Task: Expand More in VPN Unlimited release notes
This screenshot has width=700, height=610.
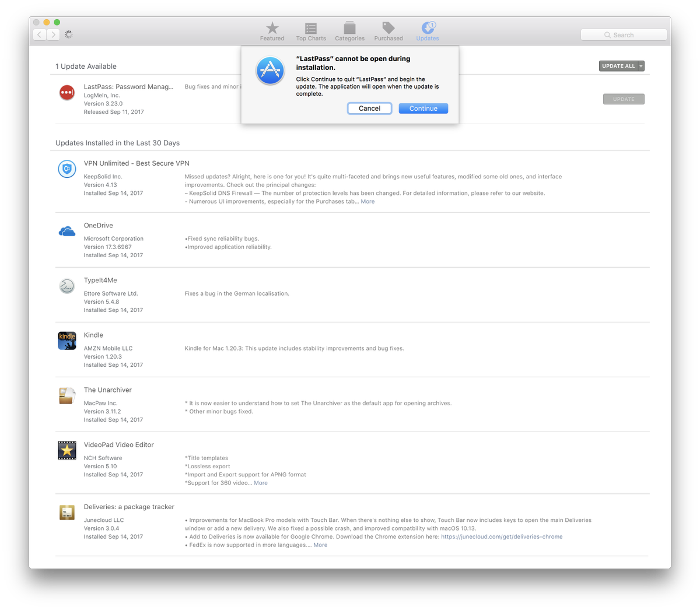Action: [x=367, y=201]
